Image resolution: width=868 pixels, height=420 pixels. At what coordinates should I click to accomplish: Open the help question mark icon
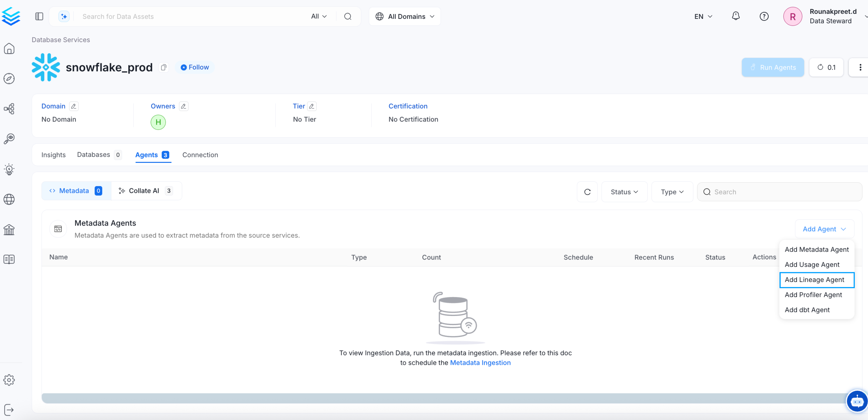pyautogui.click(x=764, y=16)
